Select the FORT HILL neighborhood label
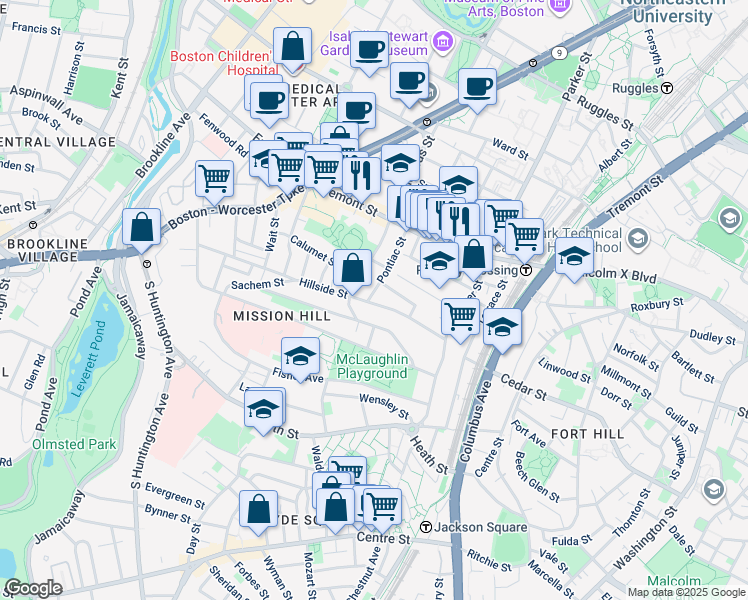 [588, 434]
